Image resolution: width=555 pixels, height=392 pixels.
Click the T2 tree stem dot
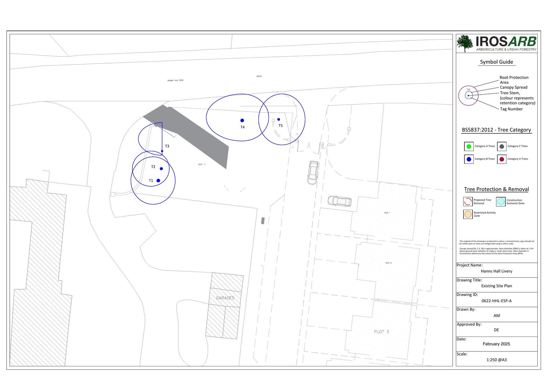point(161,169)
